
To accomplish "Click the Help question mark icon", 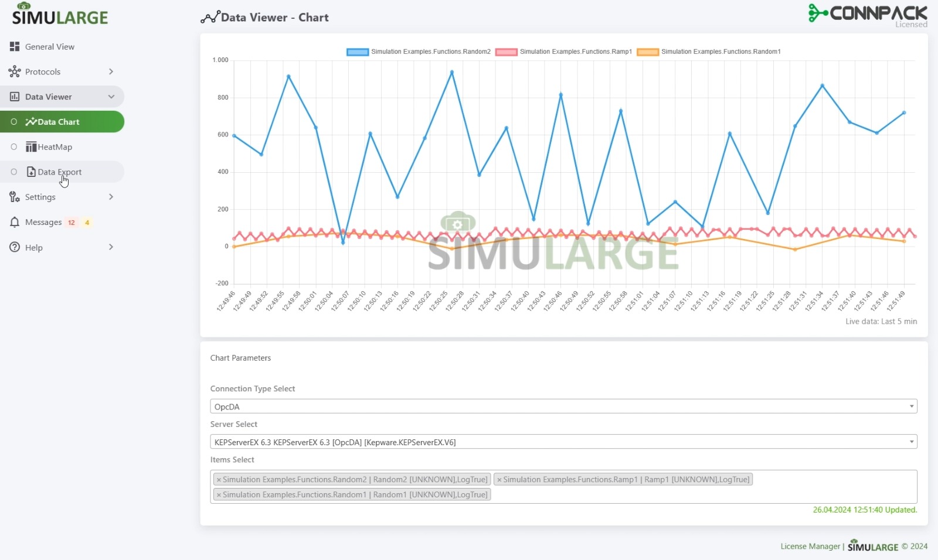I will 15,247.
